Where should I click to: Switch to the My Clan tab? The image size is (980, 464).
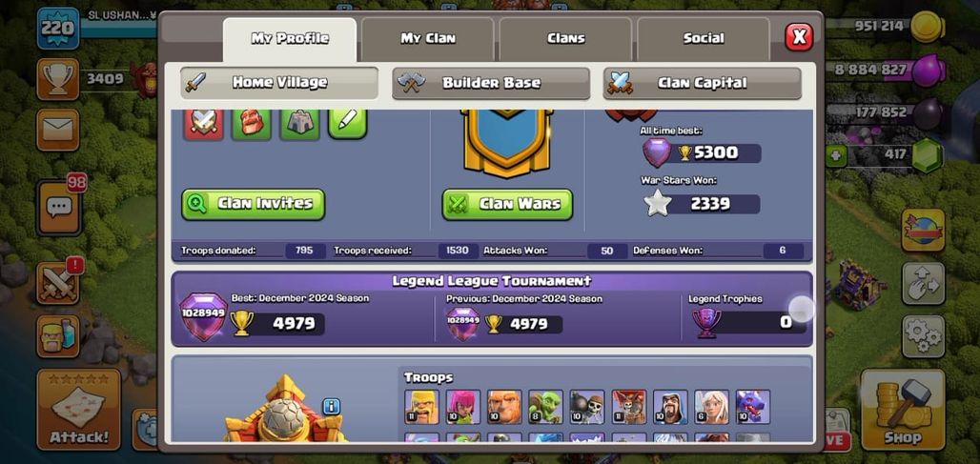click(x=427, y=39)
